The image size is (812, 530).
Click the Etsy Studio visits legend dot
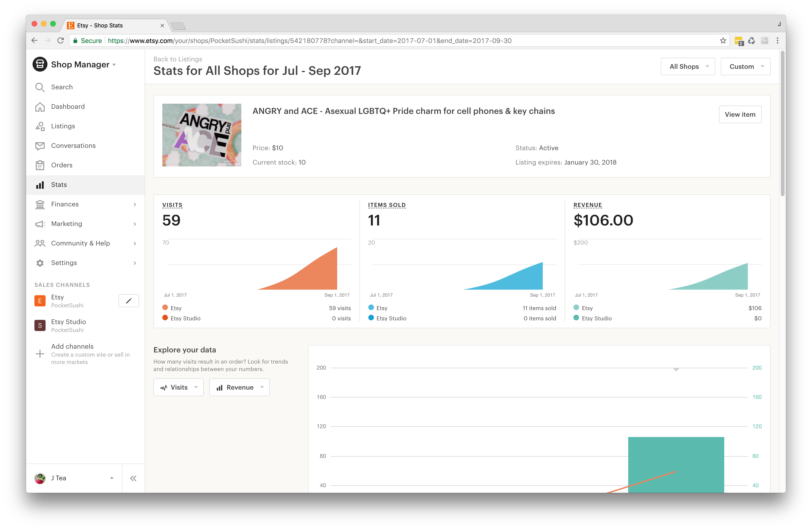coord(165,318)
